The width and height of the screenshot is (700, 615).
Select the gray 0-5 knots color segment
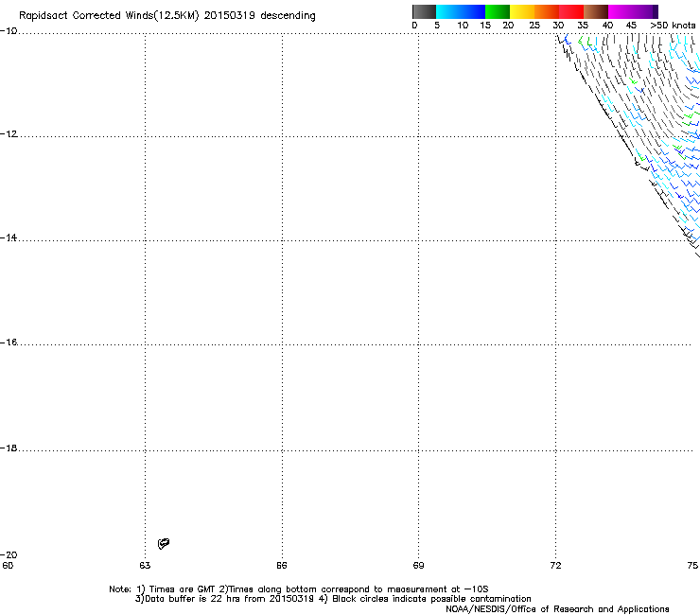tap(424, 11)
